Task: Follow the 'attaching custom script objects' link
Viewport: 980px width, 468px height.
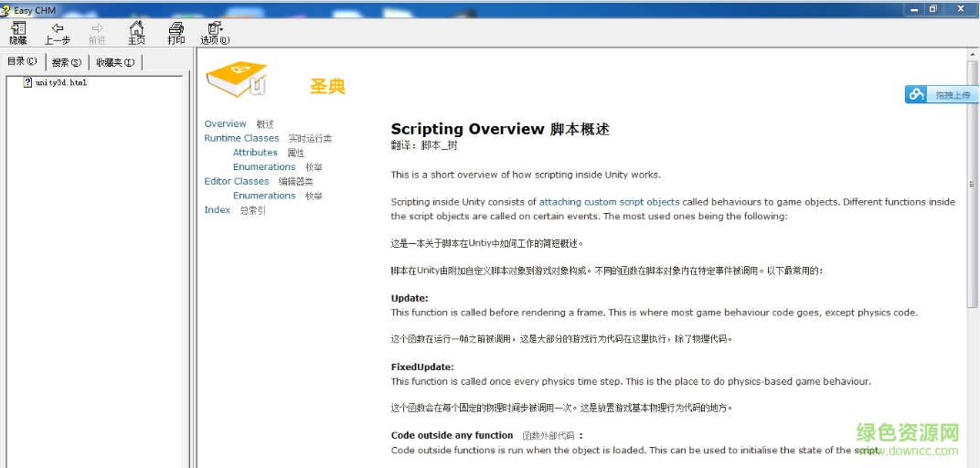Action: pyautogui.click(x=610, y=202)
